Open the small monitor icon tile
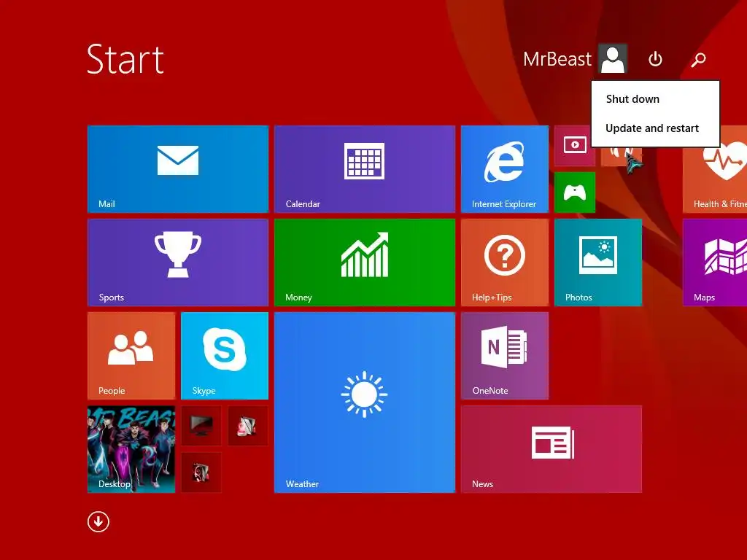Image resolution: width=747 pixels, height=560 pixels. (201, 426)
